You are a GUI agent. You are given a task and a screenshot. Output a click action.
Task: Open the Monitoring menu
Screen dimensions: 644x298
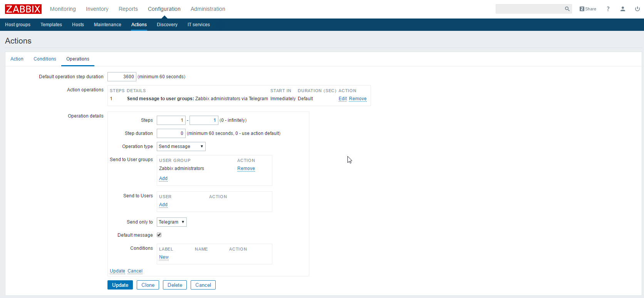click(x=63, y=9)
